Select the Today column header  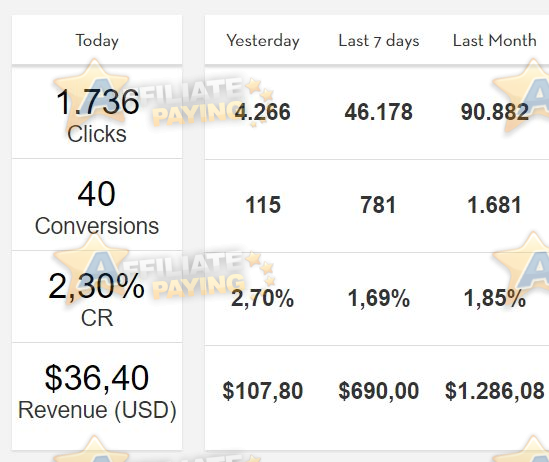click(97, 40)
